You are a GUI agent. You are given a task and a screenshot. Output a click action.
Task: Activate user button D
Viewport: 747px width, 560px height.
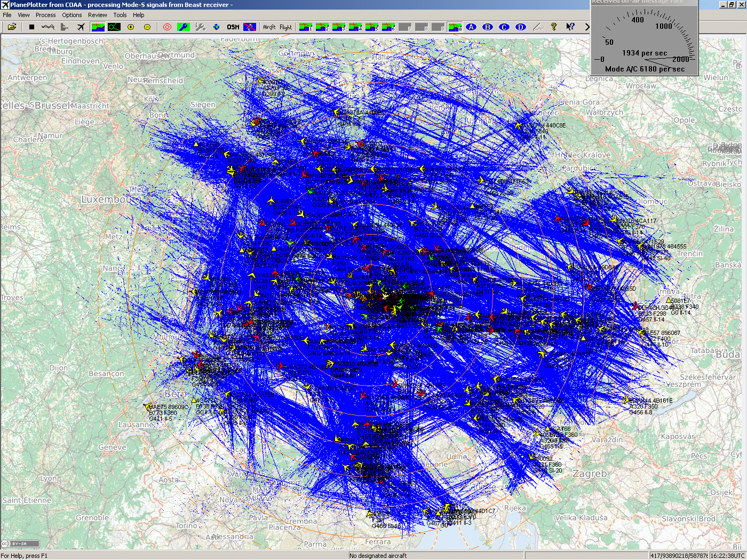point(521,27)
